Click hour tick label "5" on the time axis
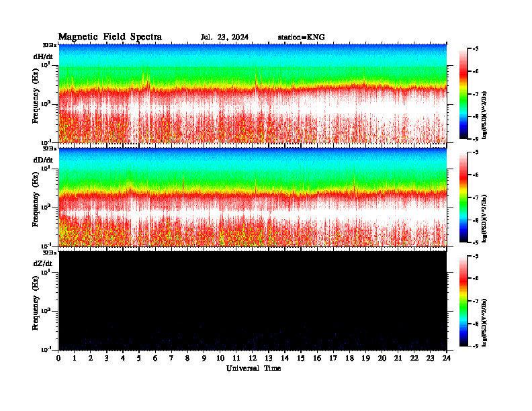Screen dimensions: 532x411 [139, 359]
